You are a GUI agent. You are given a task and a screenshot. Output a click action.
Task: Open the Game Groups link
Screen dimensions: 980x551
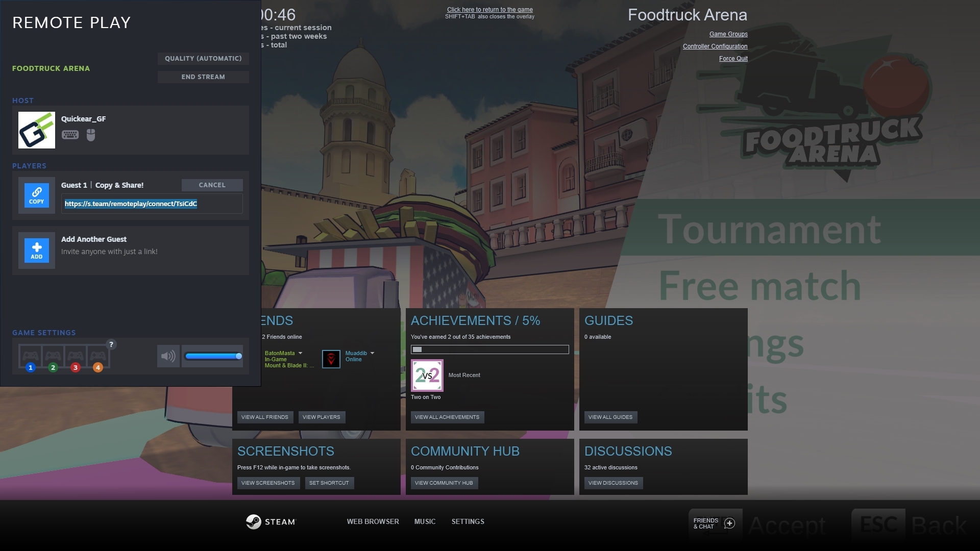728,34
